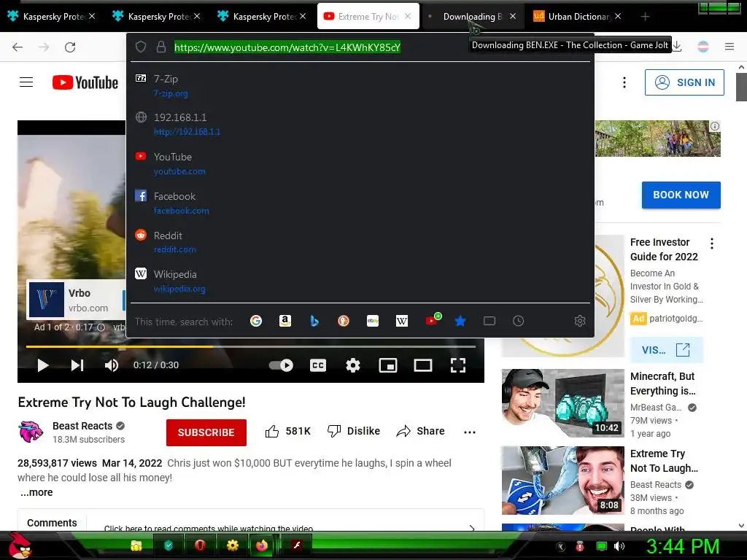Search this time with DuckDuckGo
The height and width of the screenshot is (560, 747).
tap(344, 321)
